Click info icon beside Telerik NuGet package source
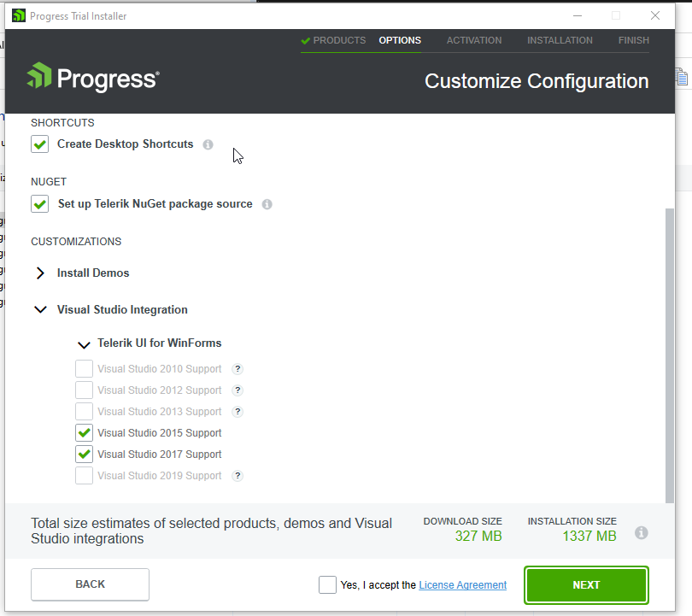 point(267,204)
